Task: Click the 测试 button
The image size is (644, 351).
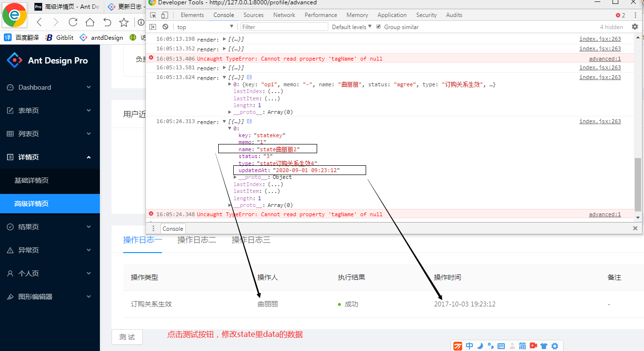Action: tap(127, 336)
